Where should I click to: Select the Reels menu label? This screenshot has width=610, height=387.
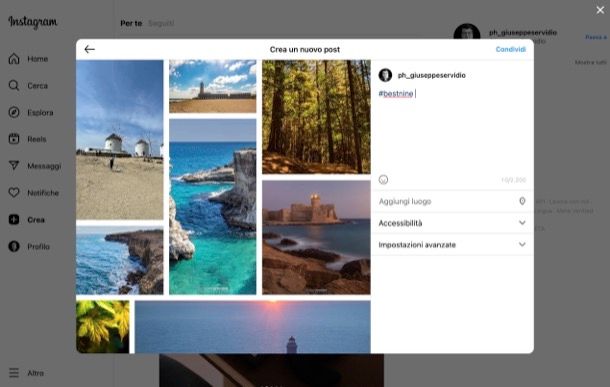point(37,139)
